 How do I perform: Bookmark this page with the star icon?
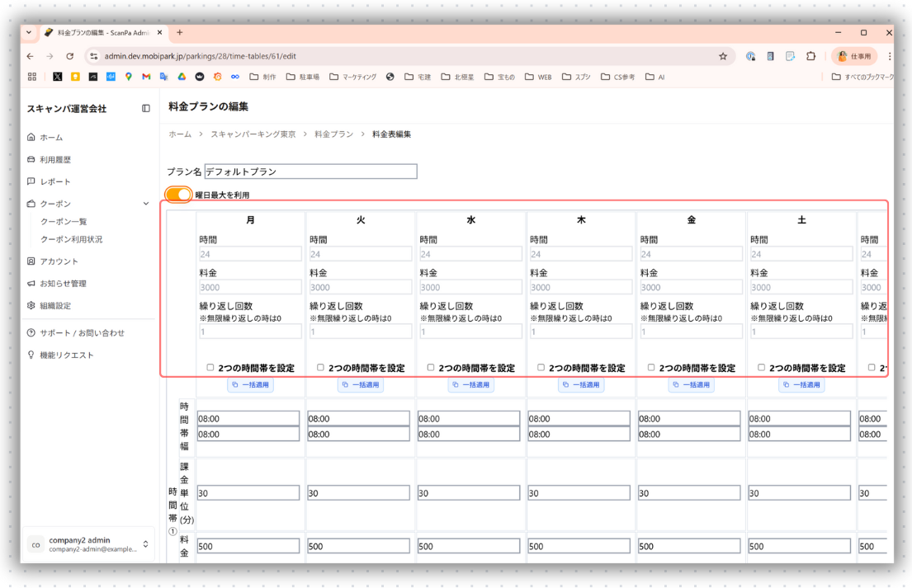click(x=723, y=57)
